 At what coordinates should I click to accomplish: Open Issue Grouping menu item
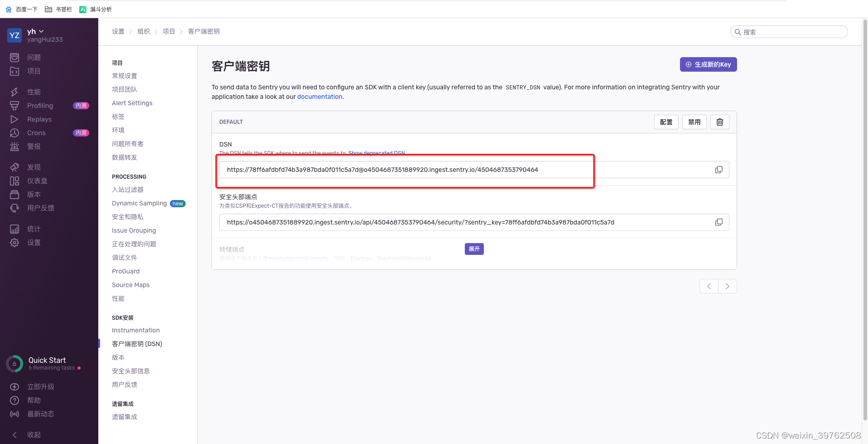click(134, 230)
